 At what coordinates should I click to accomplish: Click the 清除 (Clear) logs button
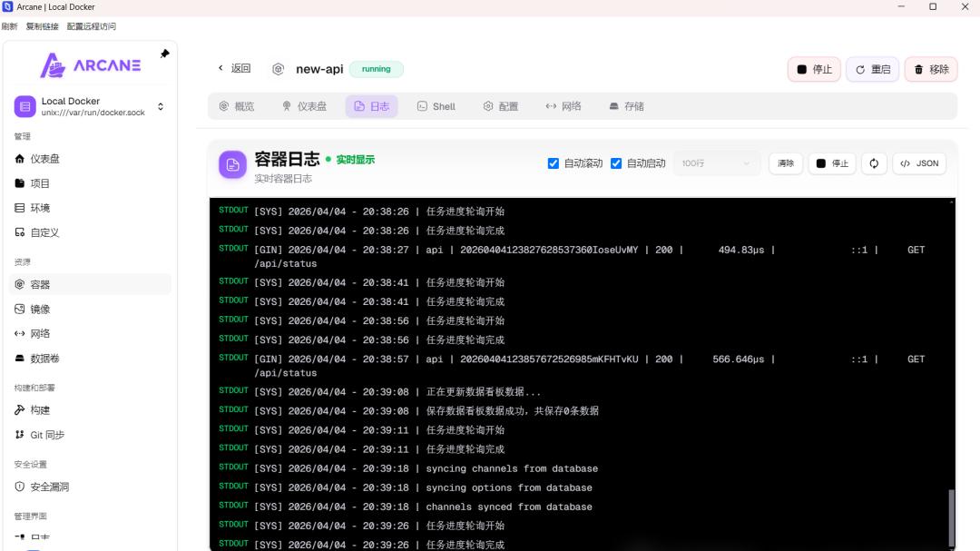785,163
